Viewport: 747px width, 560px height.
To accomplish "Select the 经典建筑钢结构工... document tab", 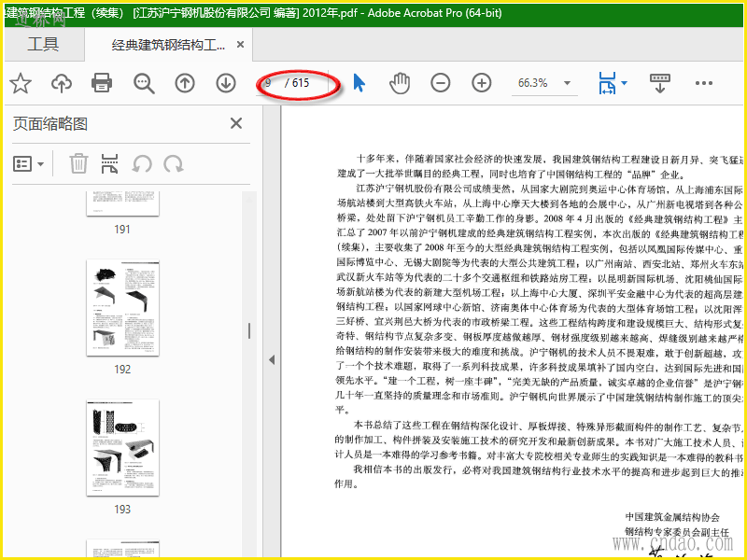I will click(x=168, y=45).
